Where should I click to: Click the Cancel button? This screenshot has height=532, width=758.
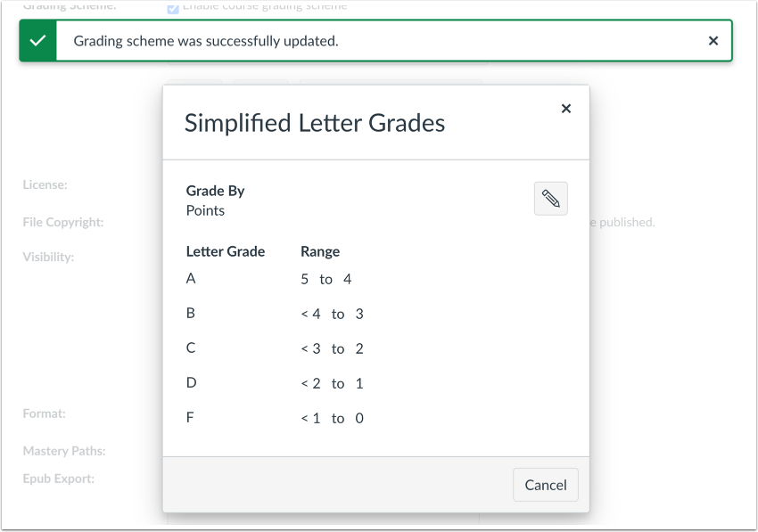[545, 485]
